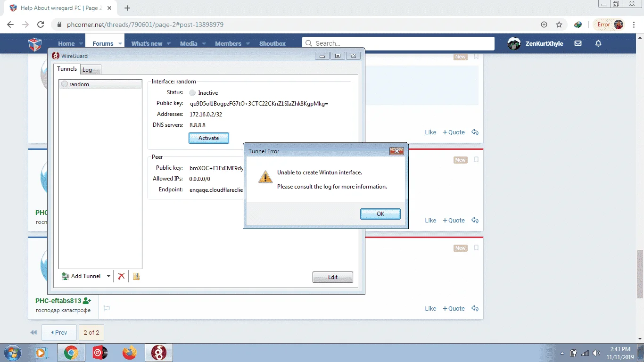Go back in the browser
644x362 pixels.
point(11,25)
